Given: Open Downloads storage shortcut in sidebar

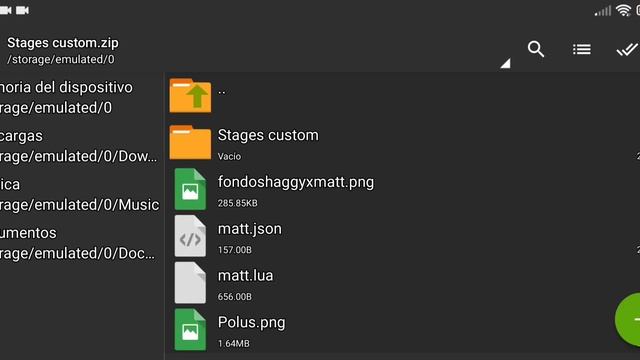Looking at the screenshot, I should click(82, 146).
